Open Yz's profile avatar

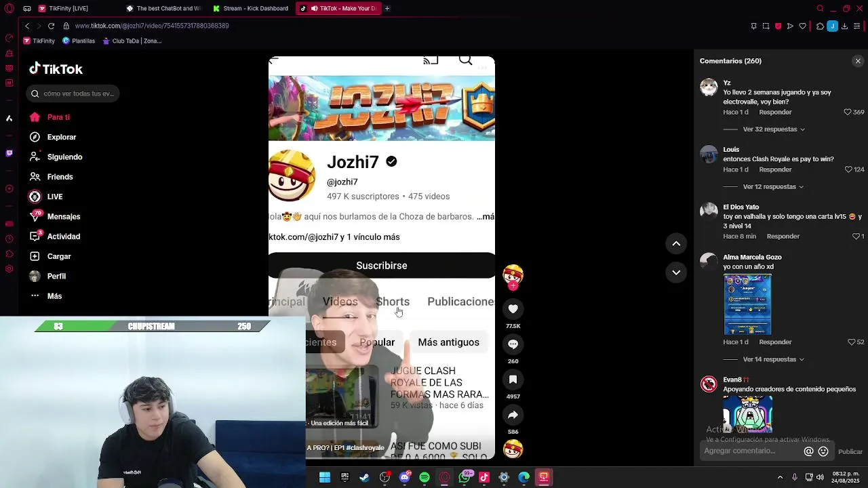(709, 87)
